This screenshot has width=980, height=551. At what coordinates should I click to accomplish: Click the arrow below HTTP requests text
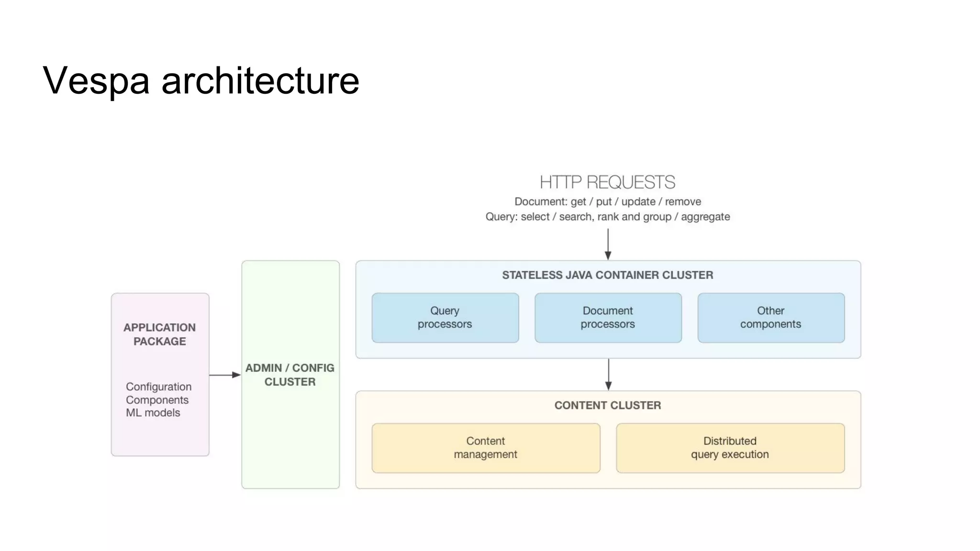tap(608, 244)
